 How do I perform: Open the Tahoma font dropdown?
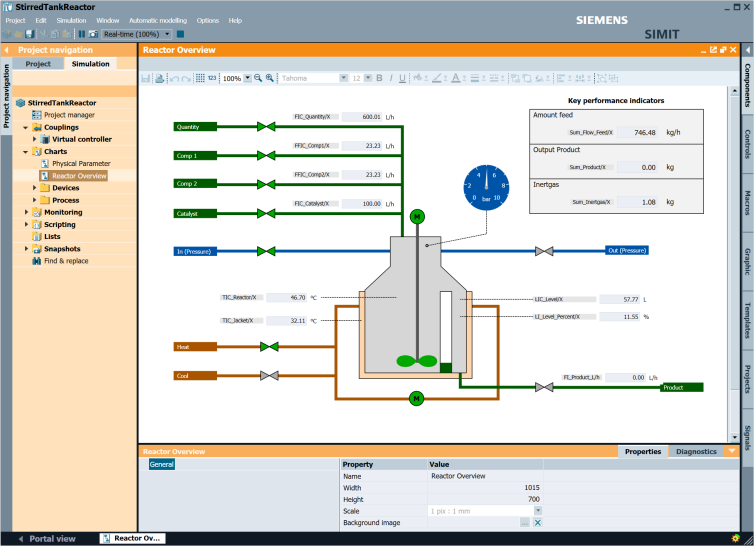tap(343, 78)
